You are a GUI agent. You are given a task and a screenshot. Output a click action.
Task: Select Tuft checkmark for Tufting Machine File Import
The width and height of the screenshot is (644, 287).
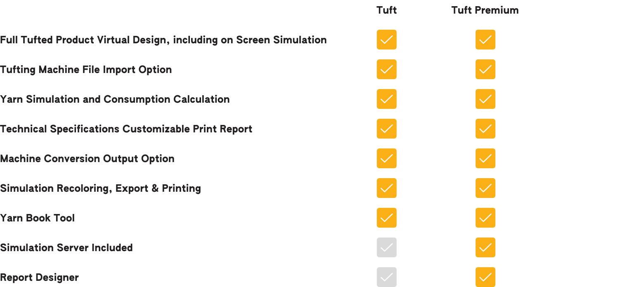pos(386,69)
